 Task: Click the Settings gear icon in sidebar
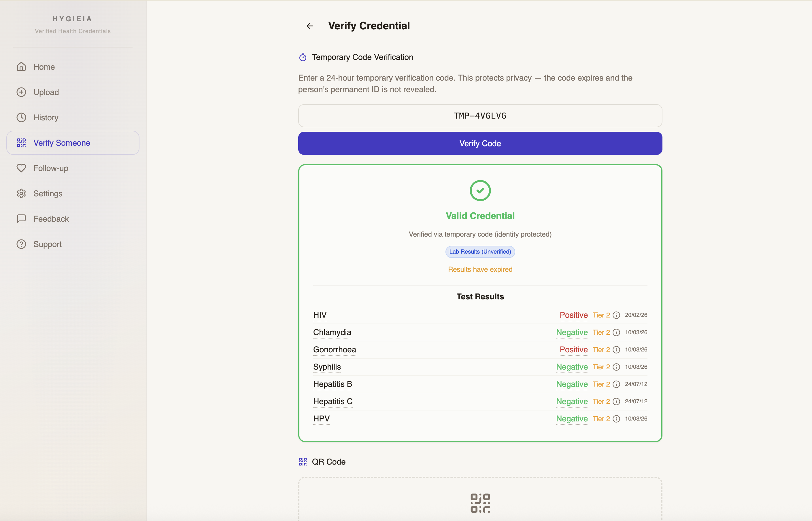pyautogui.click(x=21, y=193)
